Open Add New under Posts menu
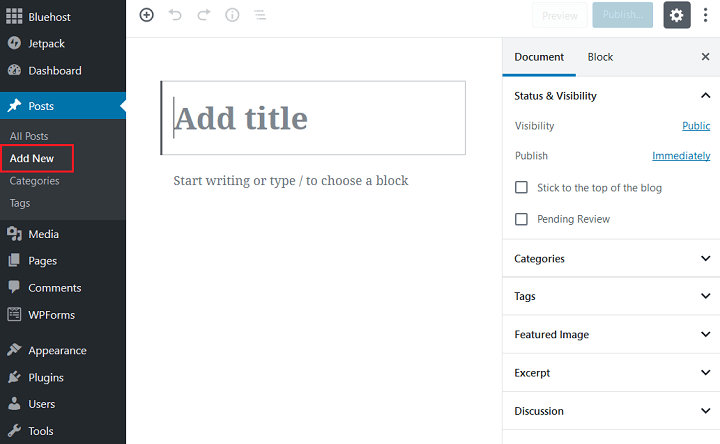Image resolution: width=720 pixels, height=444 pixels. click(32, 158)
